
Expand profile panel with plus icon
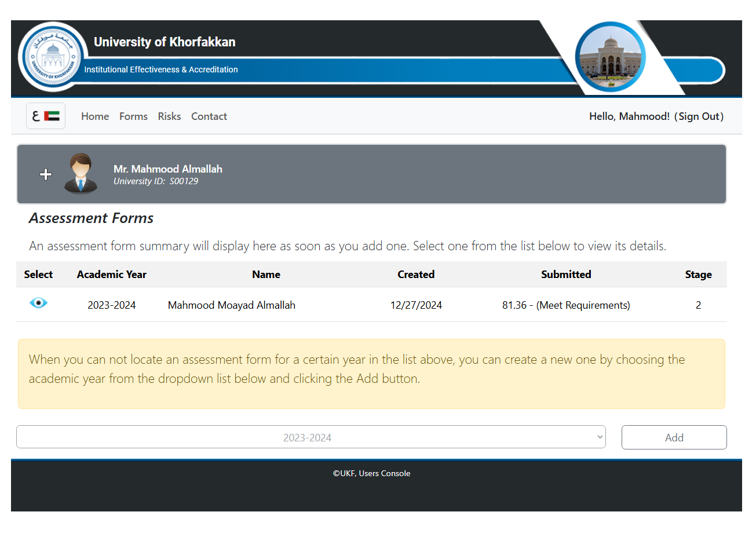tap(46, 174)
